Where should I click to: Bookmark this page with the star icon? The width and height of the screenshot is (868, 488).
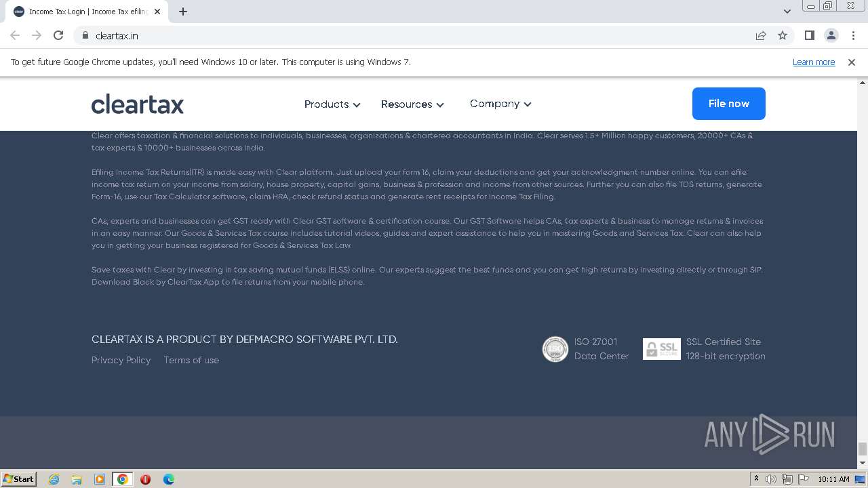783,35
